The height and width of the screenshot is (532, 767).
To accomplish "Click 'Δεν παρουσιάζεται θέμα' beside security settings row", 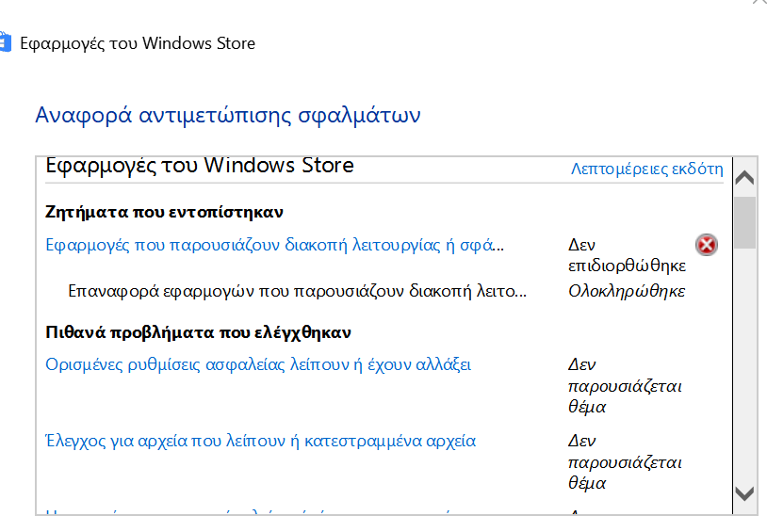I will 625,386.
